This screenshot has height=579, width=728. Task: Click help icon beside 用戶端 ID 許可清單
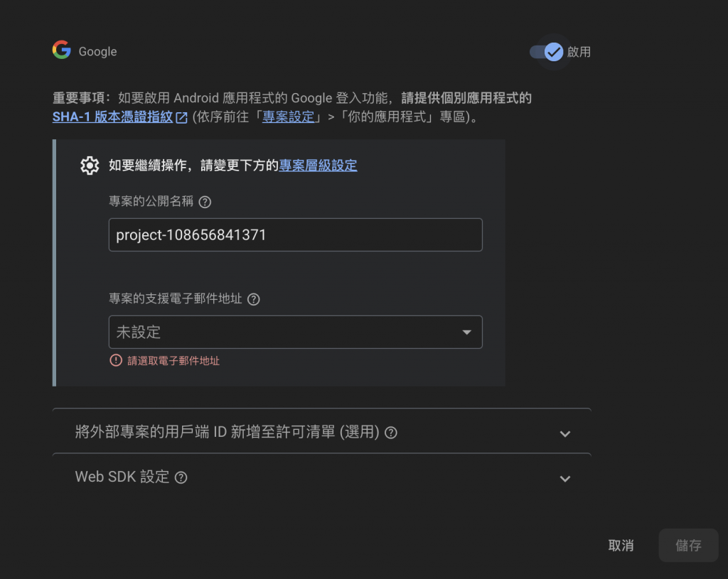click(x=391, y=433)
